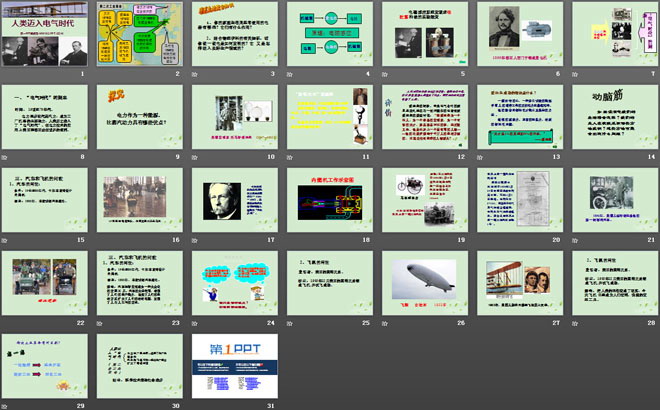Image resolution: width=660 pixels, height=410 pixels.
Task: Select title slide 1 '人类迈入电气时代'
Action: [x=45, y=34]
